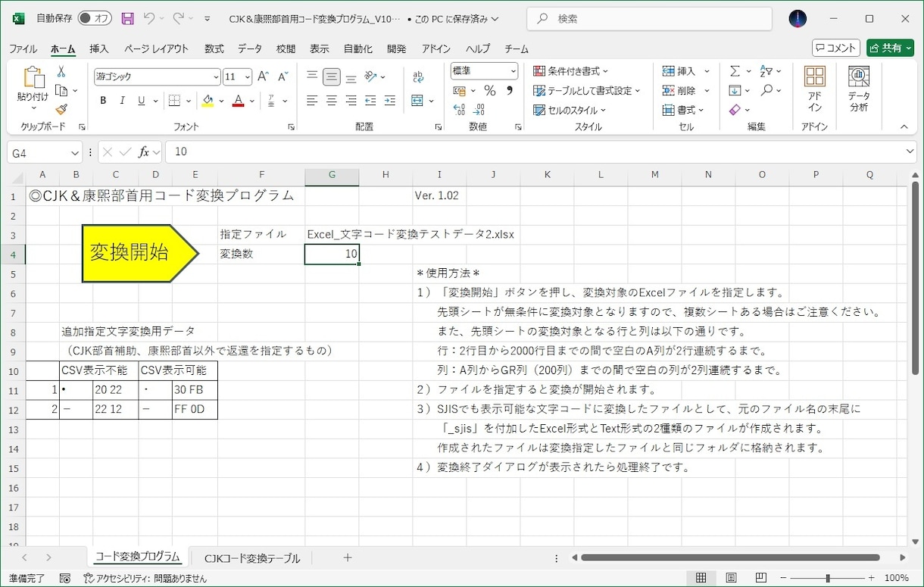Open the 開発 ribbon tab
924x587 pixels.
click(397, 48)
